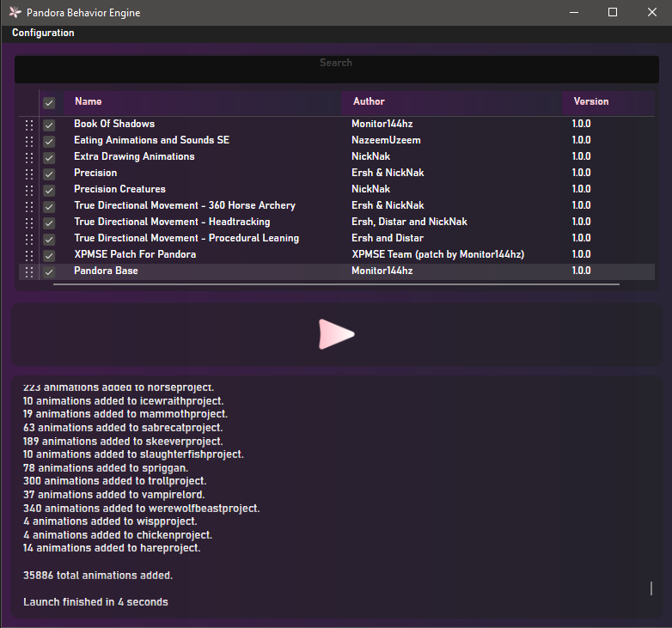Select the Pandora Base entry
This screenshot has width=672, height=628.
point(106,271)
